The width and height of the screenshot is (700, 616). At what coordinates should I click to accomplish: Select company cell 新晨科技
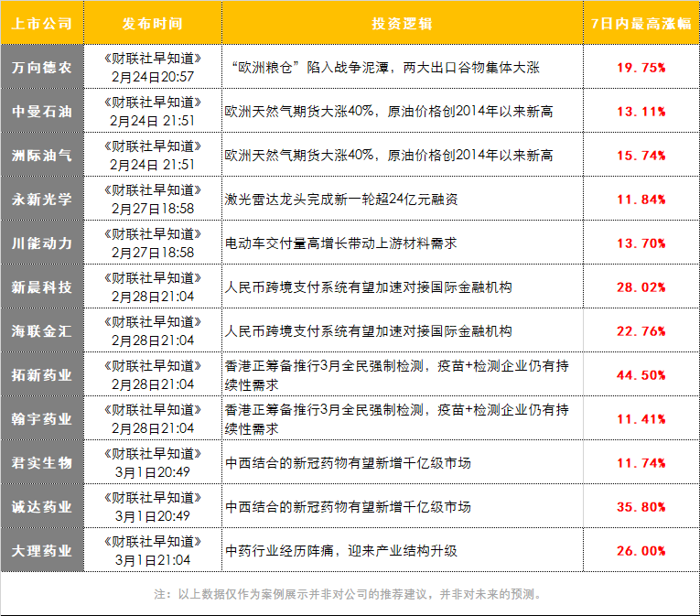coord(42,286)
